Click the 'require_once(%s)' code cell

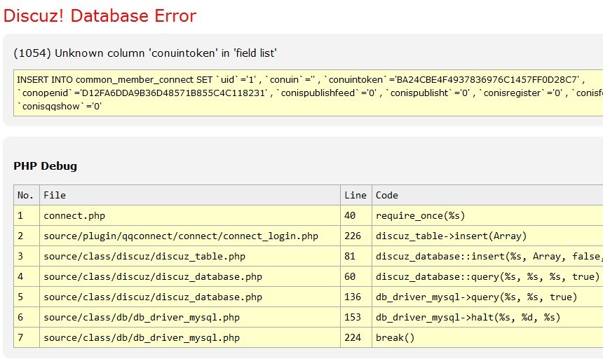click(x=420, y=215)
